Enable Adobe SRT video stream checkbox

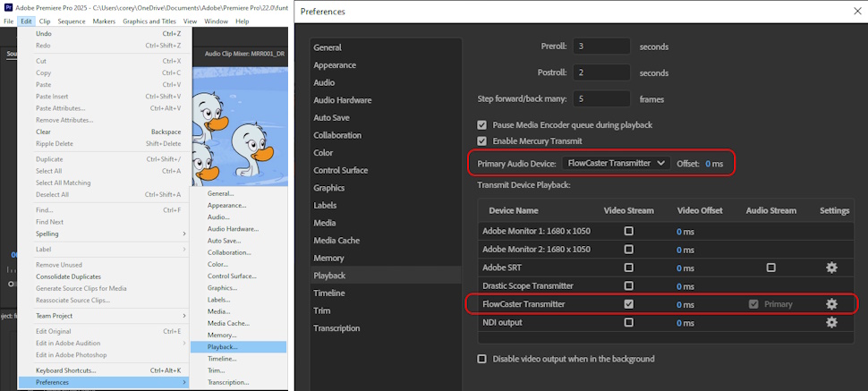(x=628, y=268)
